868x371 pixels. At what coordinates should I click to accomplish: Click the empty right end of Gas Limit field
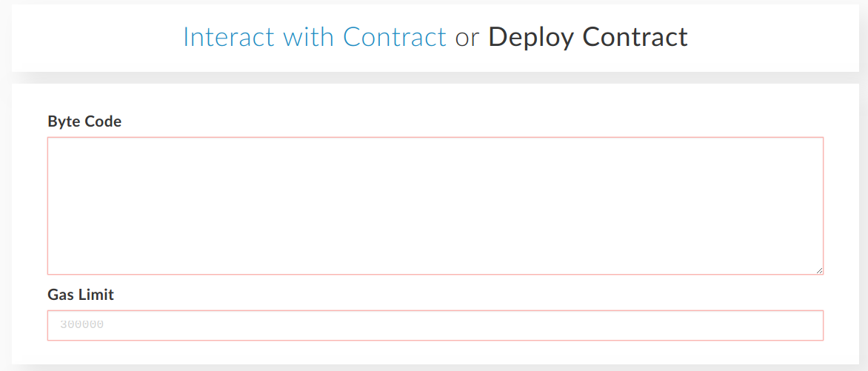775,325
